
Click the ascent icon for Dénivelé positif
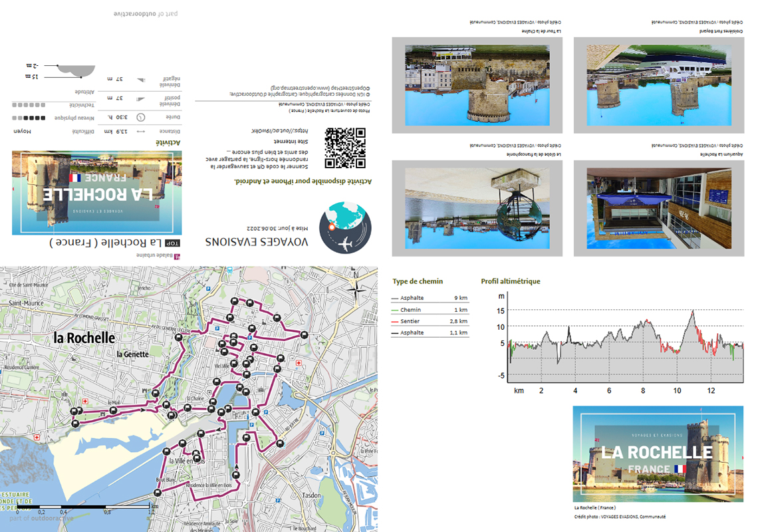141,99
